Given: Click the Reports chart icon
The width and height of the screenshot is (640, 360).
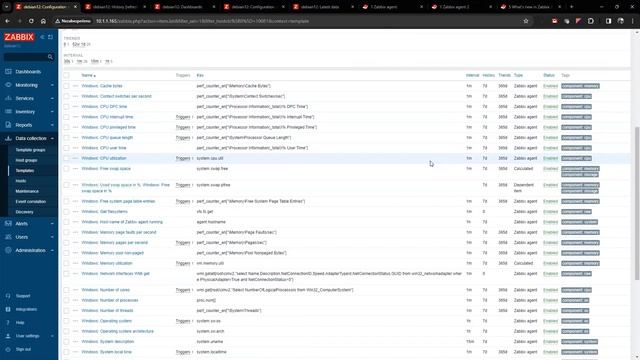Looking at the screenshot, I should point(8,125).
